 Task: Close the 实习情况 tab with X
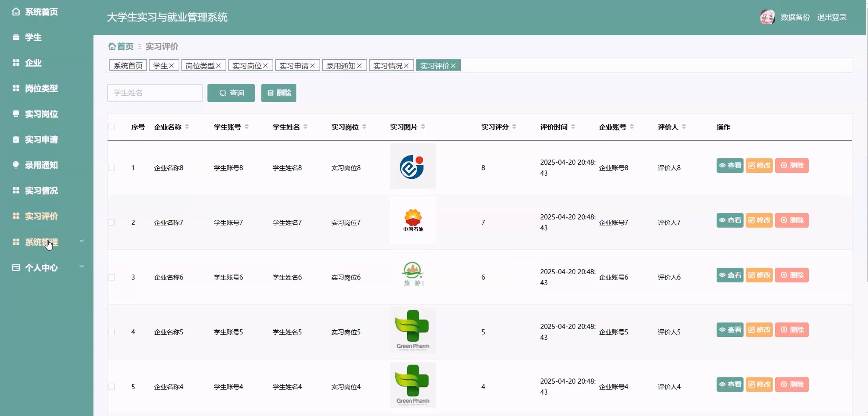(406, 66)
